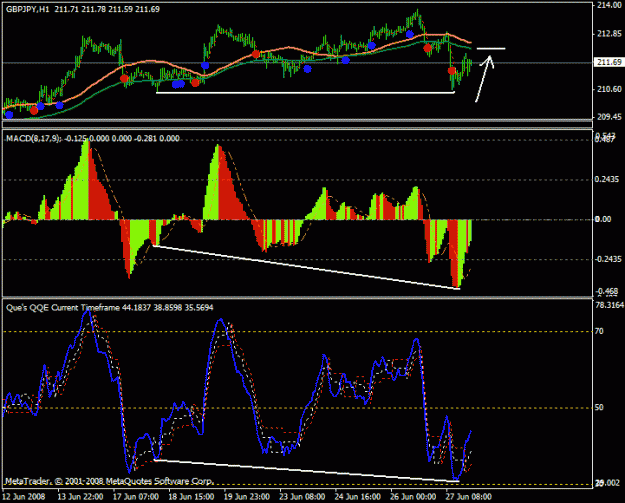
Task: Select the white horizontal support line on price chart
Action: pos(305,93)
